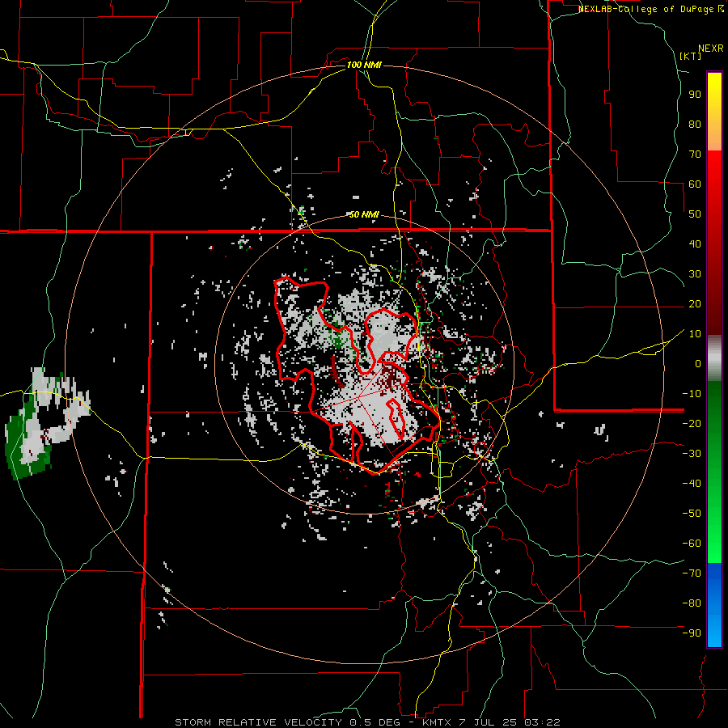This screenshot has width=728, height=728.
Task: Click the '70' value on velocity scale
Action: (x=695, y=154)
